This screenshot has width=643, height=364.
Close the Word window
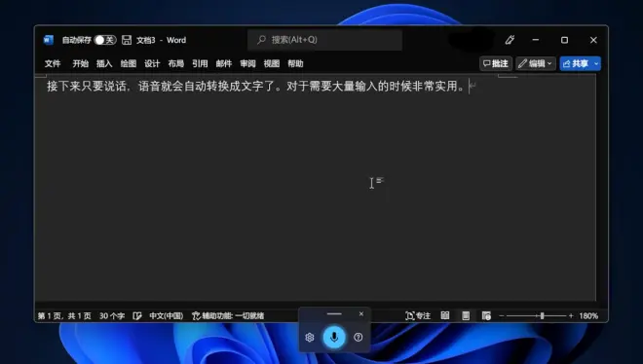pyautogui.click(x=593, y=40)
